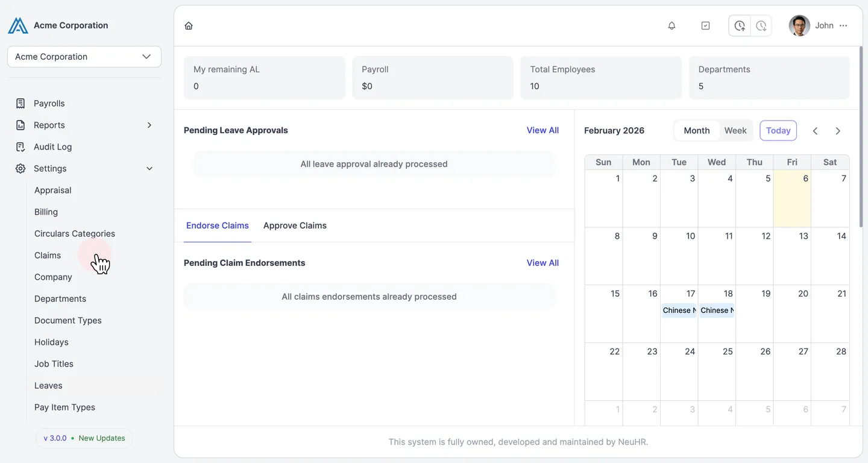The width and height of the screenshot is (868, 463).
Task: Open the tasks checklist icon
Action: tap(706, 26)
